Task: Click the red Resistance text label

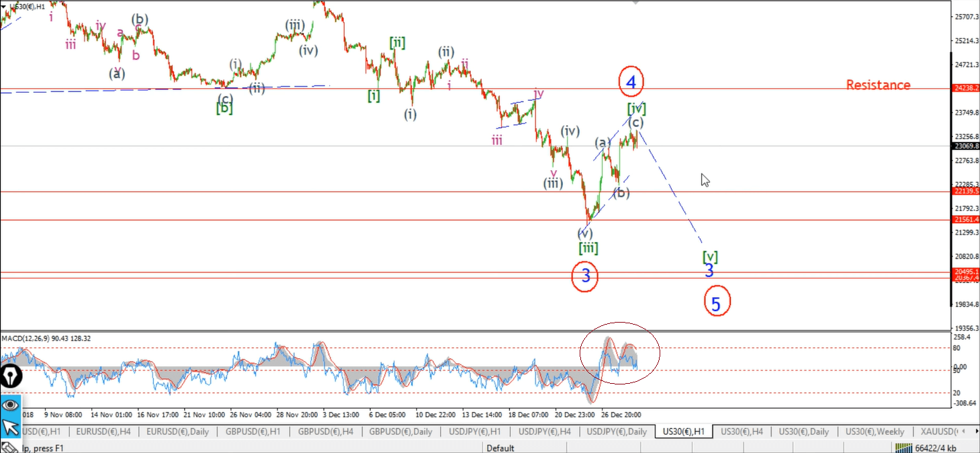Action: click(x=878, y=85)
